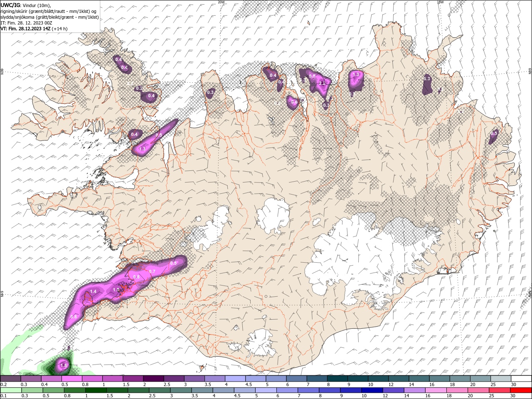The height and width of the screenshot is (399, 532).
Task: Click the top-row legend swatch labeled 12
Action: tap(399, 379)
